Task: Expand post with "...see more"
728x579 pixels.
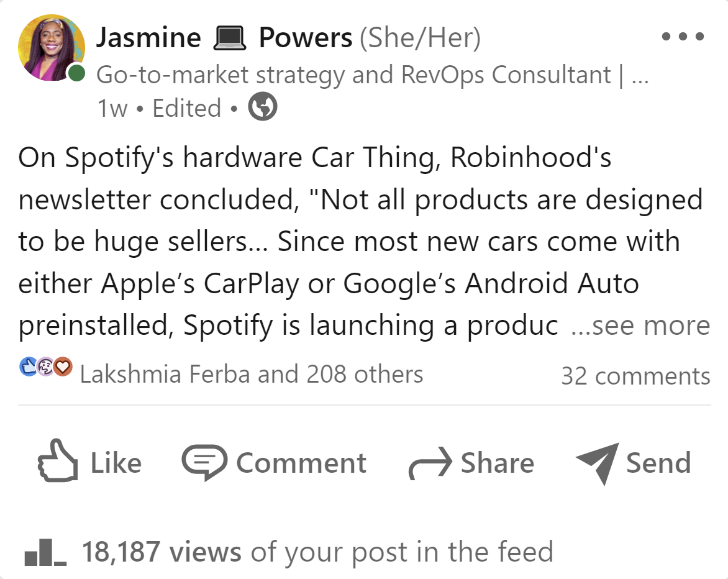Action: [640, 326]
